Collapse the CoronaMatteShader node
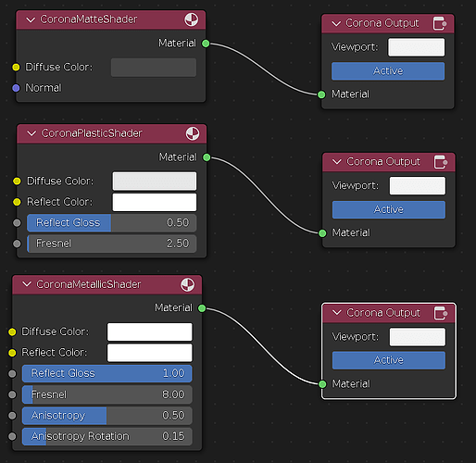 click(31, 19)
